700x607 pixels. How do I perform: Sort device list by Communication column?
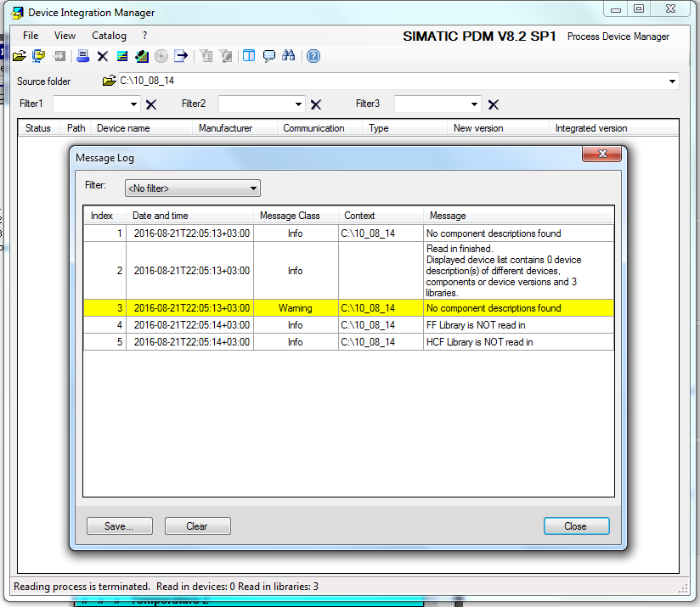pyautogui.click(x=319, y=128)
